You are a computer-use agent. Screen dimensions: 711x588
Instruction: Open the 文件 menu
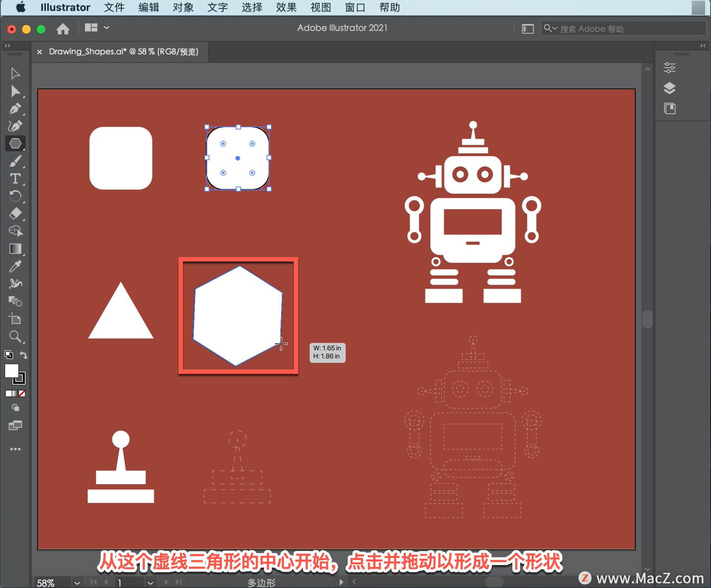(114, 7)
